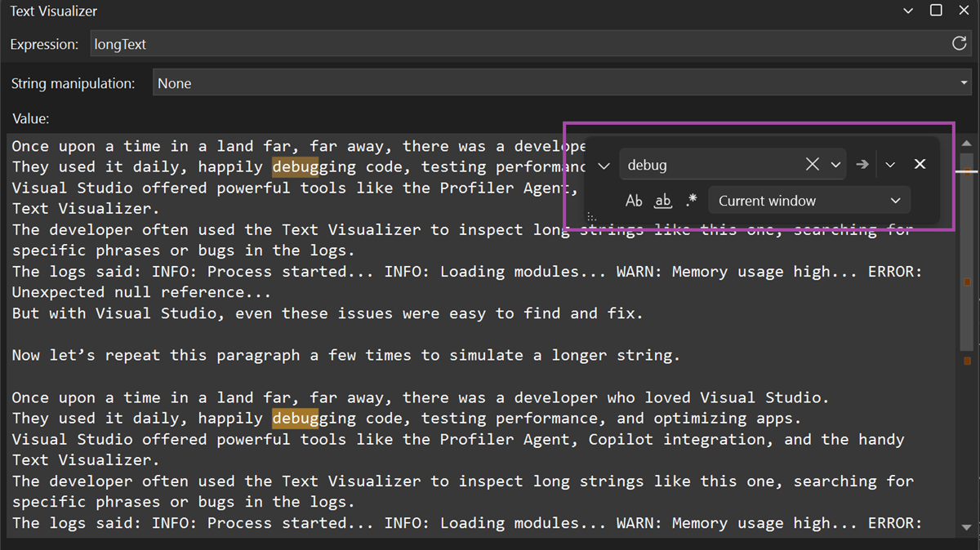980x550 pixels.
Task: Clear the debug search text with the X
Action: [813, 164]
